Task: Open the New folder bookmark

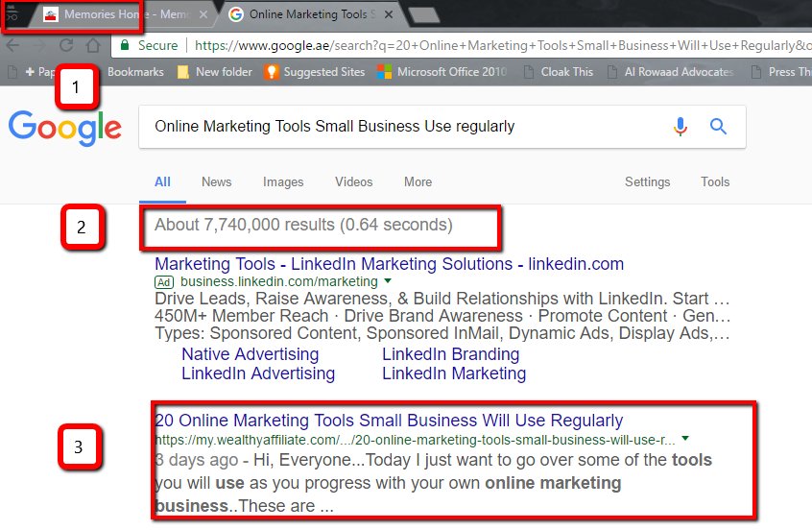Action: click(214, 72)
